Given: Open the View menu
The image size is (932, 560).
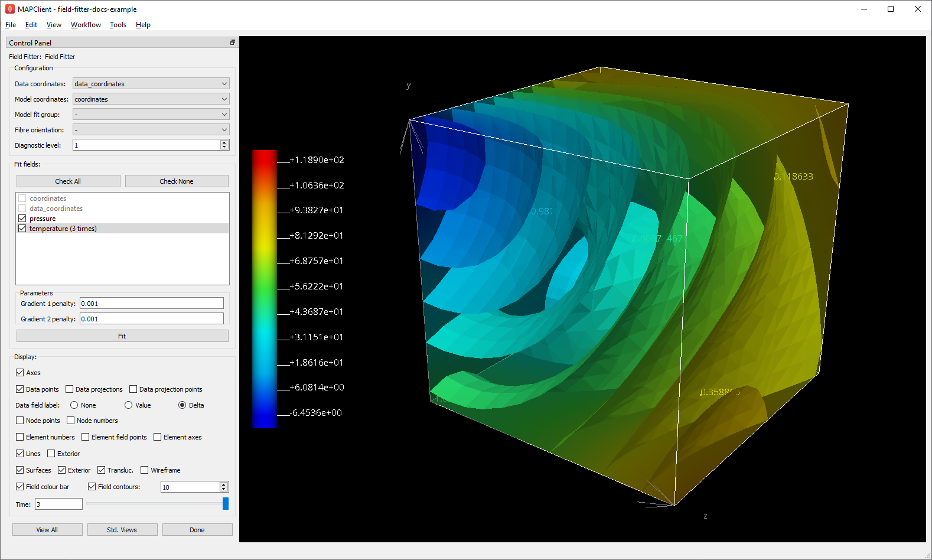Looking at the screenshot, I should click(54, 25).
